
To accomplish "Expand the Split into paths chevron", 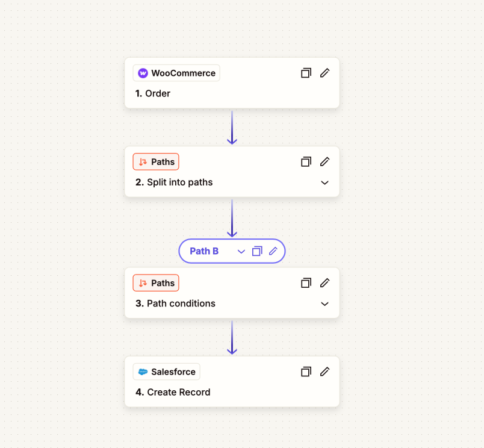I will (324, 182).
